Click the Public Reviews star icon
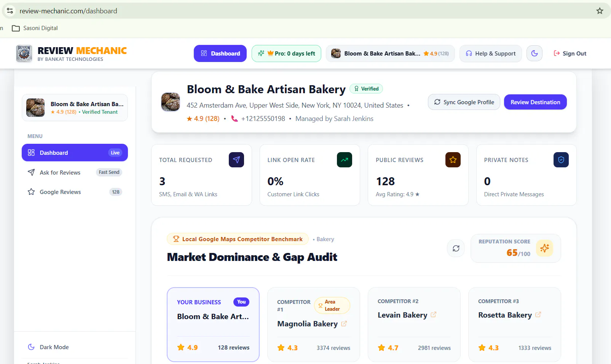611x364 pixels. 453,160
